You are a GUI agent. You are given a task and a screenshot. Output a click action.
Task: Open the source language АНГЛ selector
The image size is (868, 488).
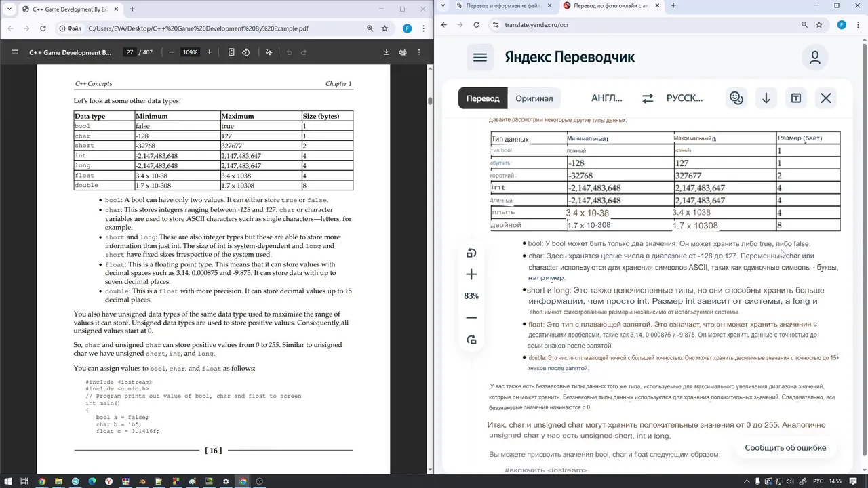606,98
